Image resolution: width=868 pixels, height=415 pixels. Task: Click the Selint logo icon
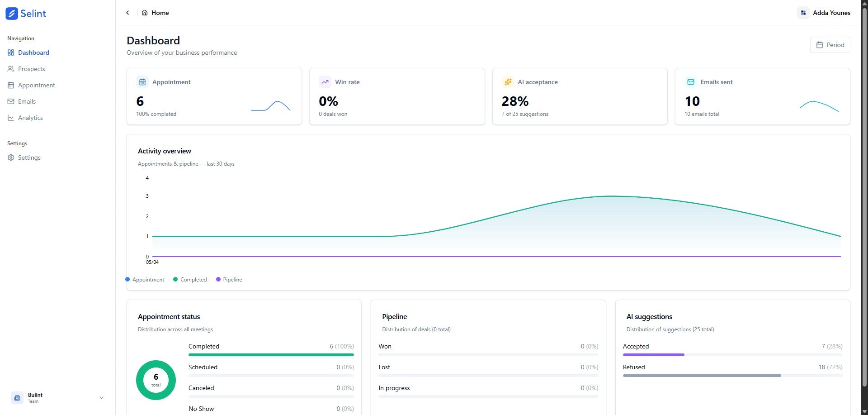12,14
